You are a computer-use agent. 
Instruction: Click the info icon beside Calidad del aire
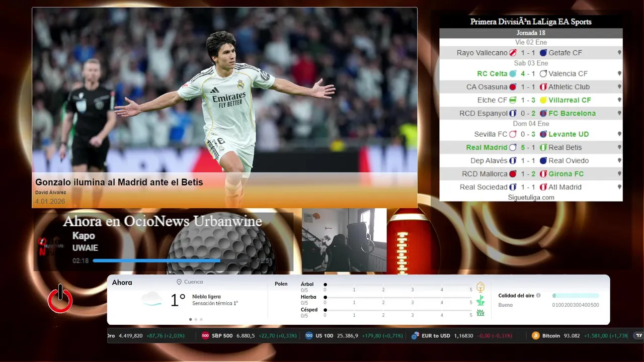coord(538,296)
